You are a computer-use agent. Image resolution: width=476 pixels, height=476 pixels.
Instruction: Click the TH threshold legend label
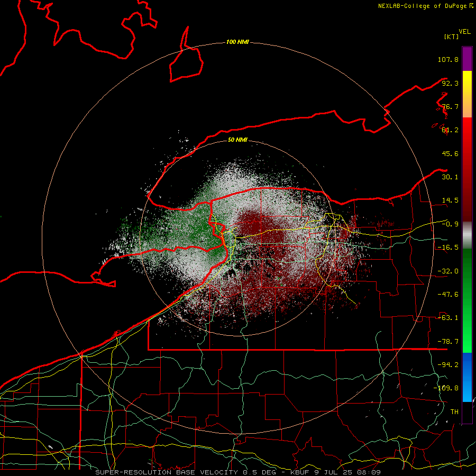coord(454,412)
